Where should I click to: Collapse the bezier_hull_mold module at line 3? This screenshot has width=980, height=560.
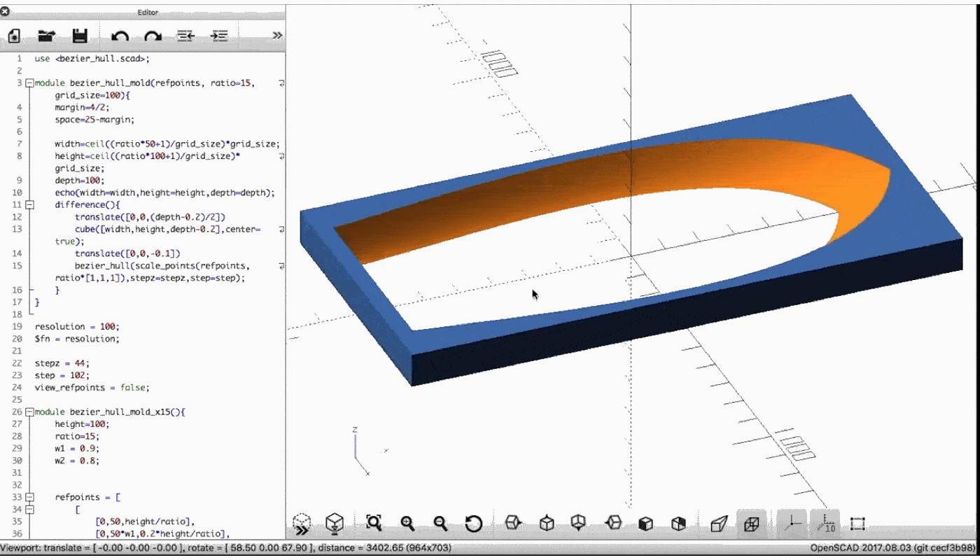click(x=29, y=83)
